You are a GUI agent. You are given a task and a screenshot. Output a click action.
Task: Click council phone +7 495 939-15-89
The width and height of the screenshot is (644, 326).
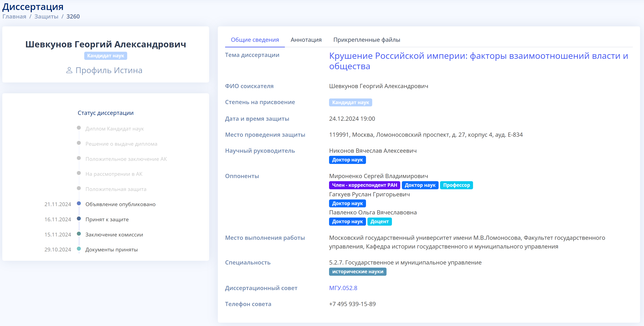click(x=352, y=304)
